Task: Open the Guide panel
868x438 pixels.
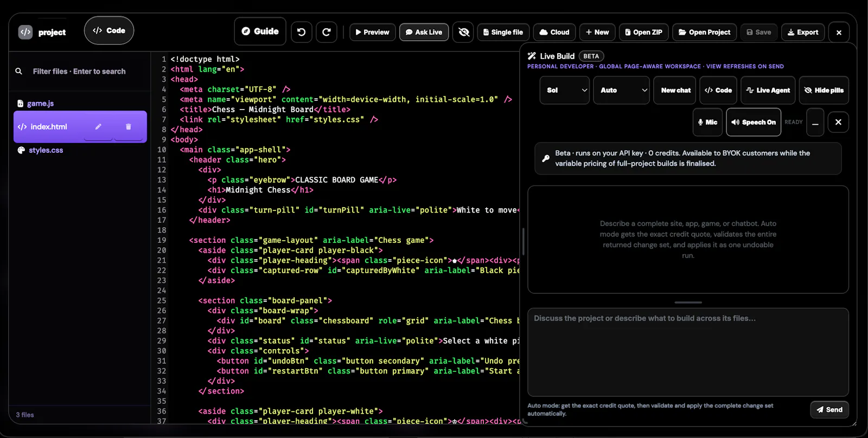Action: tap(260, 31)
